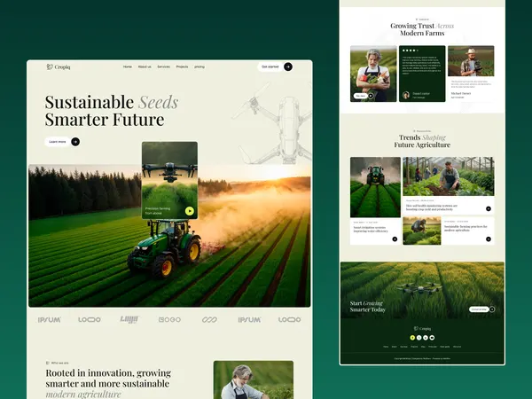Click the infinity-loop partner logo

coord(209,319)
